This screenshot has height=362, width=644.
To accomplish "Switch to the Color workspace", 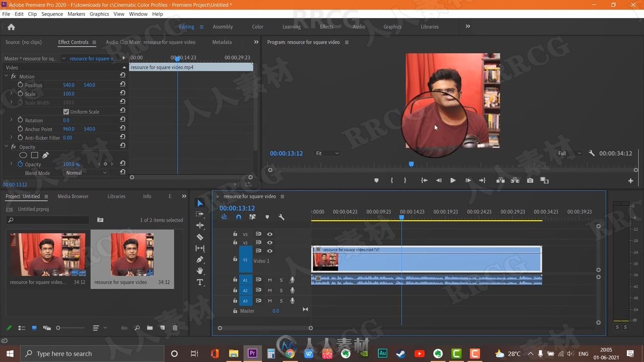I will pos(258,27).
